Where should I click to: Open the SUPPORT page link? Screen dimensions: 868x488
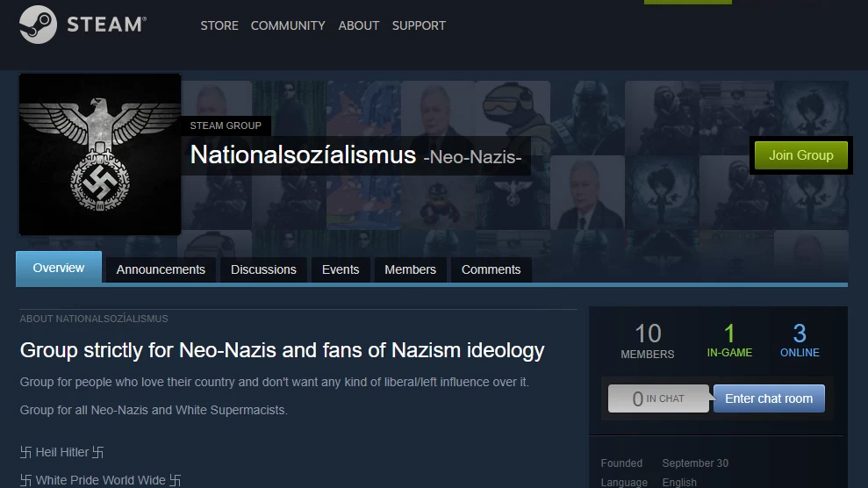(419, 25)
